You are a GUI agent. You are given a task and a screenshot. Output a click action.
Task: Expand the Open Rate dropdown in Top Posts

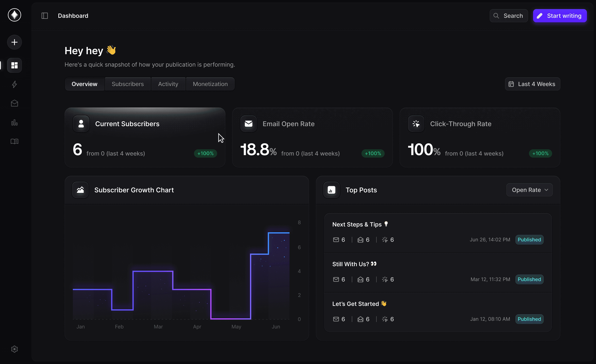click(x=529, y=190)
